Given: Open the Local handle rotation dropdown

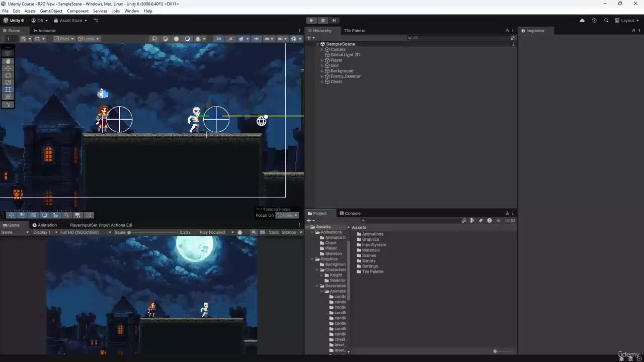Looking at the screenshot, I should pyautogui.click(x=89, y=39).
